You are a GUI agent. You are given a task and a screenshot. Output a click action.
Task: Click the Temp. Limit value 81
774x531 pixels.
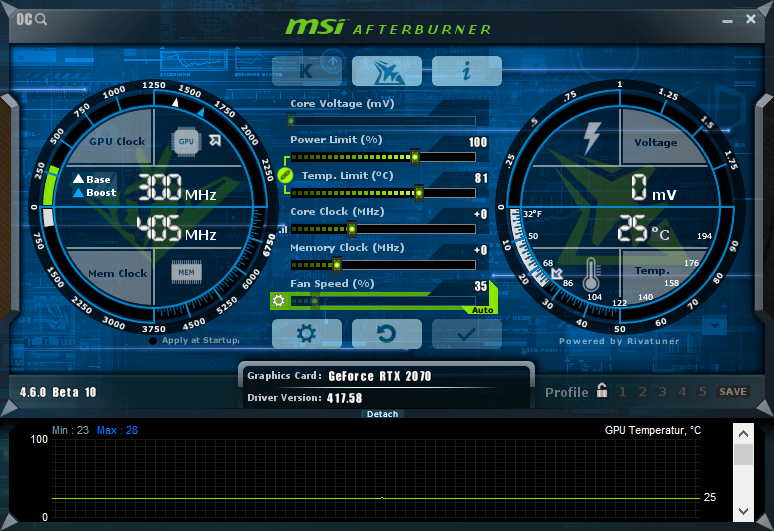tap(481, 178)
